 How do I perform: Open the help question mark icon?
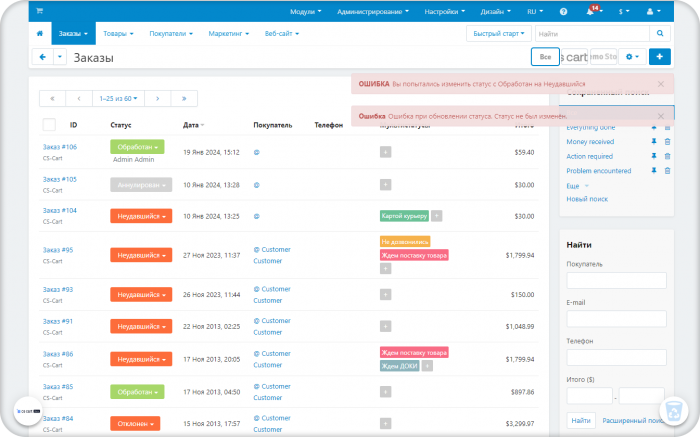pos(563,12)
